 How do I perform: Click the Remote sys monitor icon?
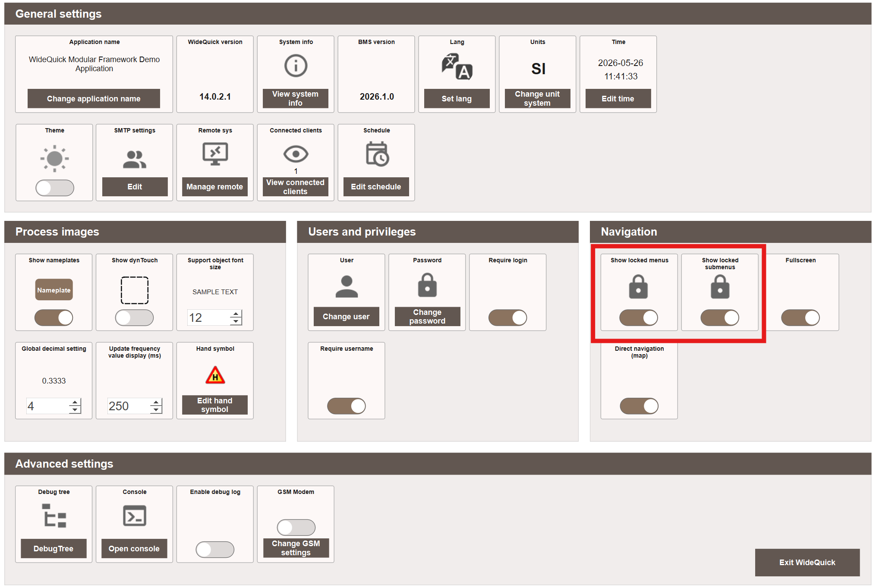215,154
